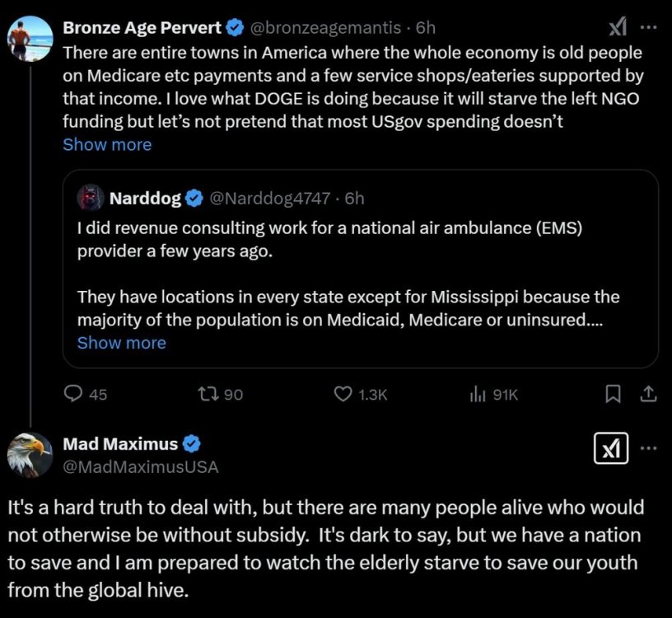Viewport: 672px width, 618px height.
Task: Open more options menu on Mad Maximus reply
Action: click(649, 448)
